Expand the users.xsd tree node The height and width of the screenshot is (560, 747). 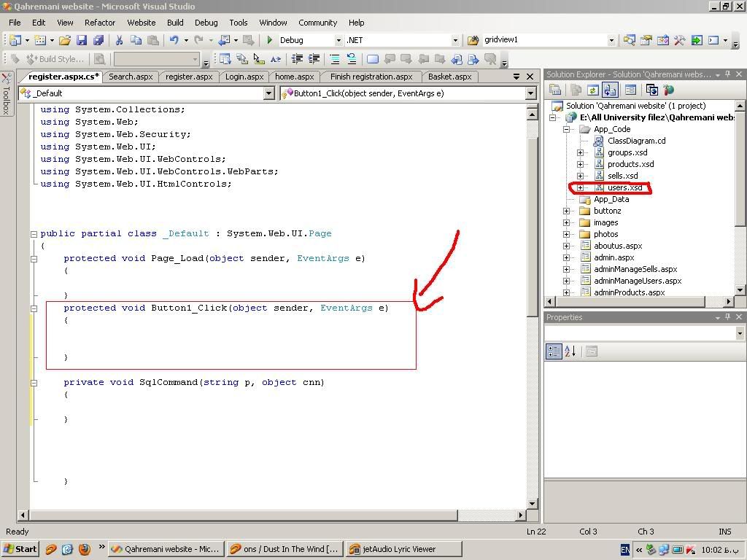(x=581, y=187)
